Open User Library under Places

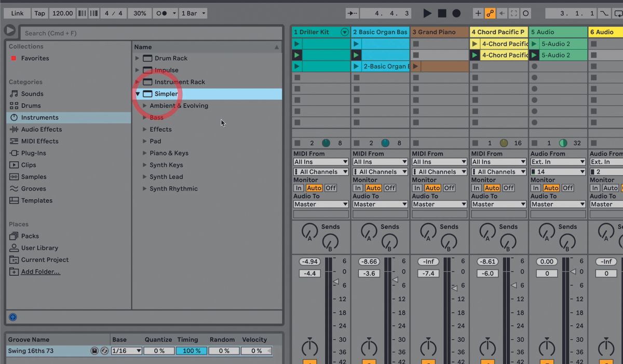(39, 248)
